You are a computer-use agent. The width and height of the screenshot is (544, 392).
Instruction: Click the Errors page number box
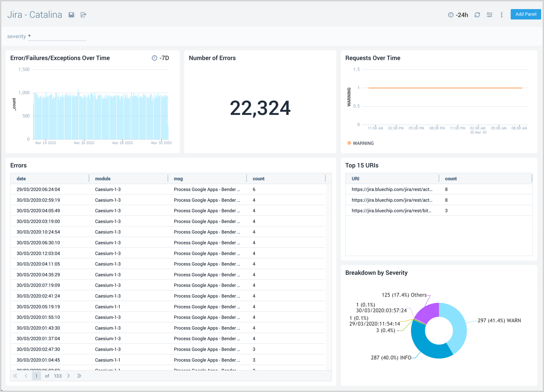click(36, 376)
